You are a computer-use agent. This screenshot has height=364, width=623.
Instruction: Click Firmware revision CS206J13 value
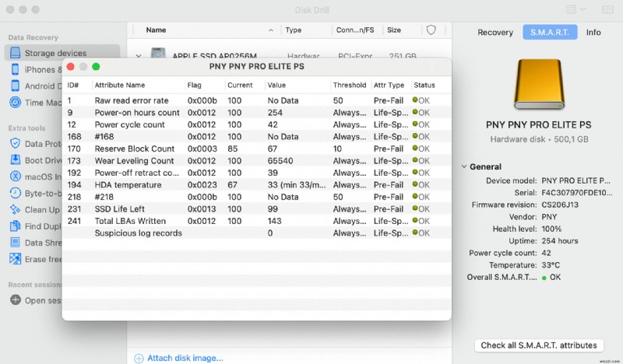pos(560,205)
